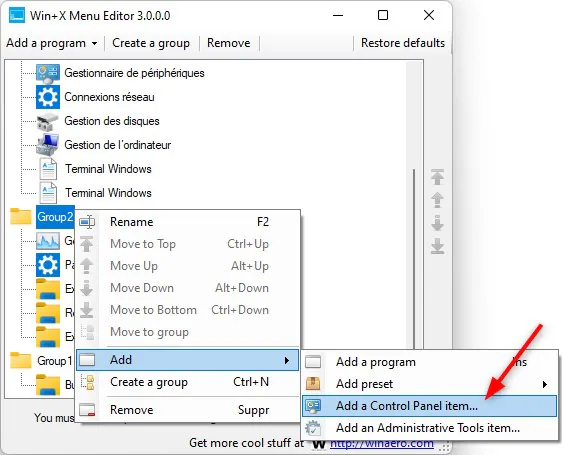The width and height of the screenshot is (562, 455).
Task: Click Restore defaults in the toolbar
Action: pyautogui.click(x=403, y=43)
